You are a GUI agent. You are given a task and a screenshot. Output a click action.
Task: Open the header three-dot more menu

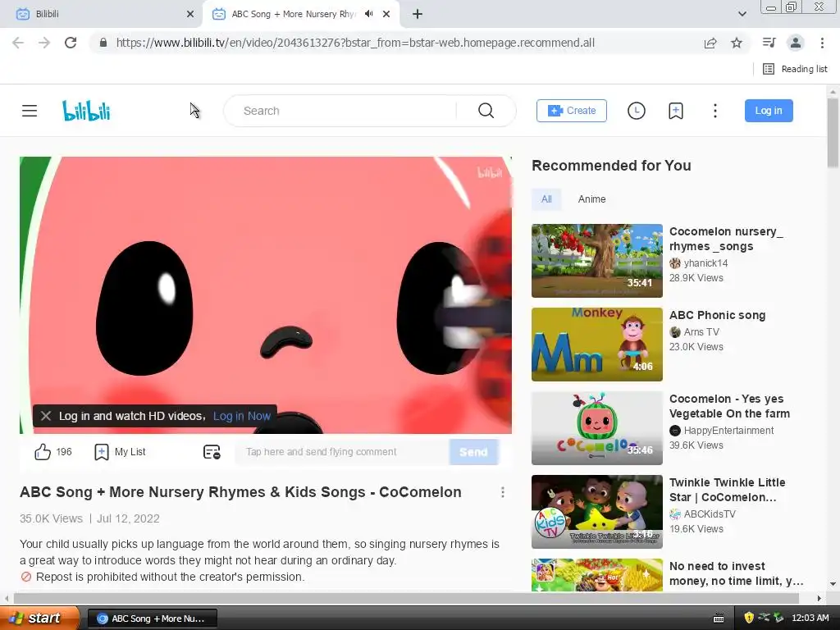pos(715,111)
